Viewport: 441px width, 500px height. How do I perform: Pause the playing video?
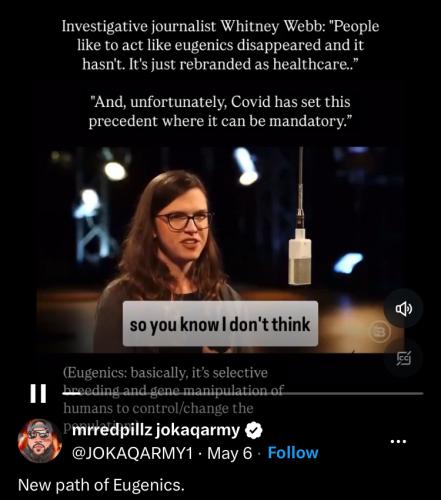point(38,393)
